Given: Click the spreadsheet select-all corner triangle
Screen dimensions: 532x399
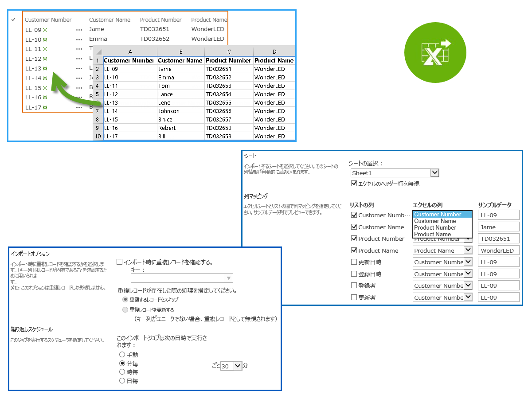Looking at the screenshot, I should (98, 52).
